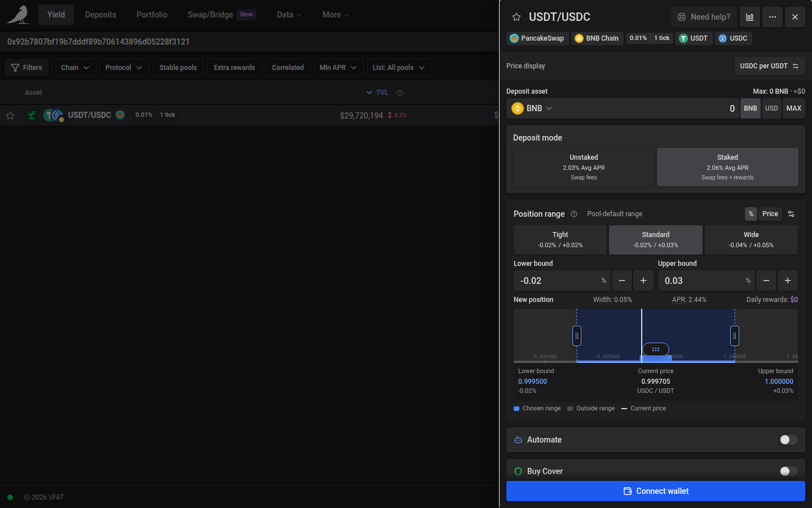Decrease the upper bound with minus button

click(766, 281)
